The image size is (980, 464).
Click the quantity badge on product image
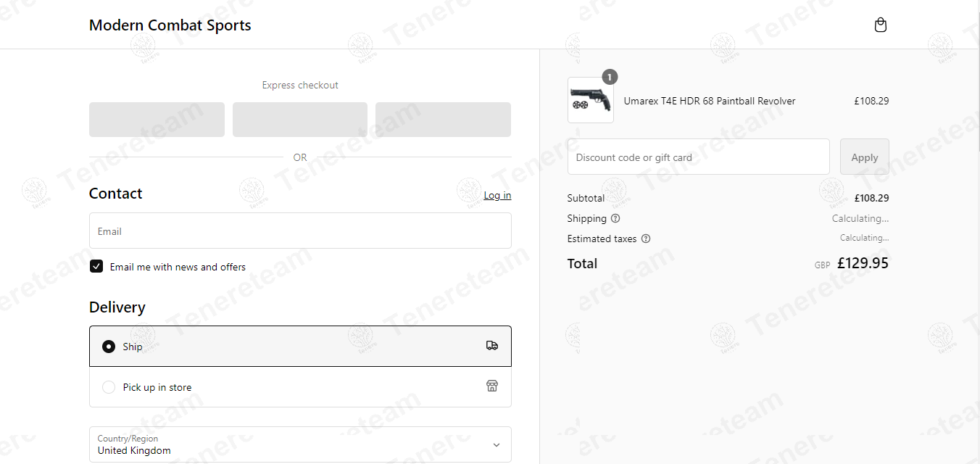point(610,77)
